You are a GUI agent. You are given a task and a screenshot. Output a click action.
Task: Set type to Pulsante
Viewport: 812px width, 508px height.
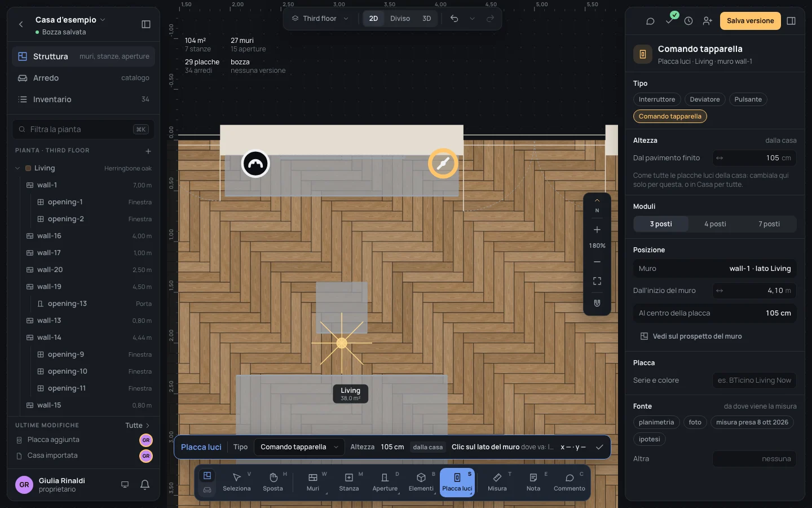tap(748, 99)
